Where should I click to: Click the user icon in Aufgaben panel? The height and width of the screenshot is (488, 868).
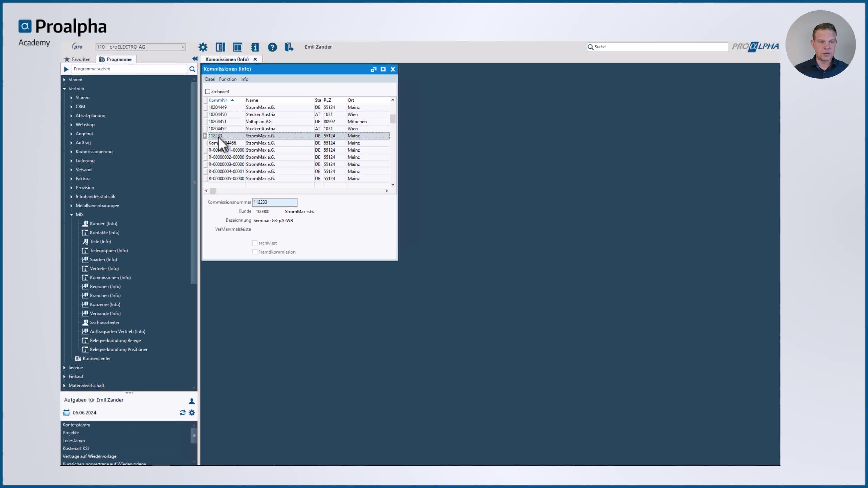coord(192,401)
